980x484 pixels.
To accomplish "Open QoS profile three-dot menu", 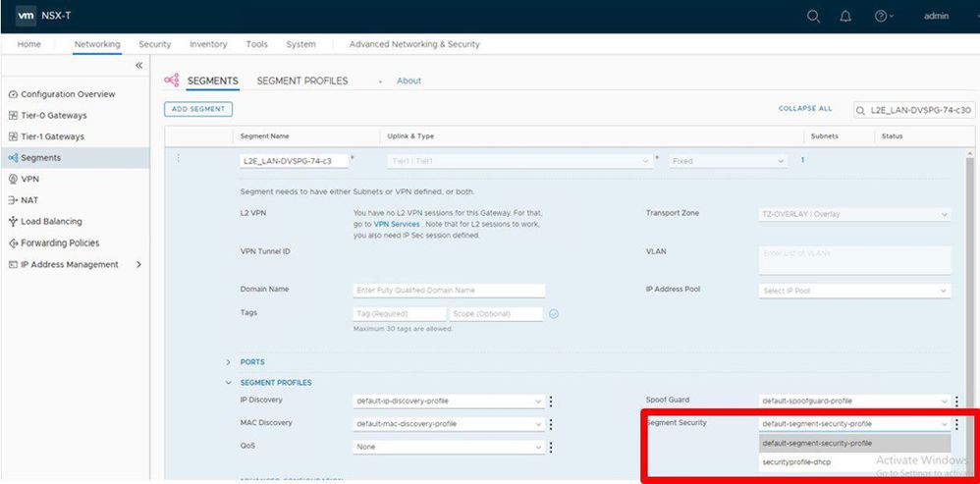I will pos(551,447).
